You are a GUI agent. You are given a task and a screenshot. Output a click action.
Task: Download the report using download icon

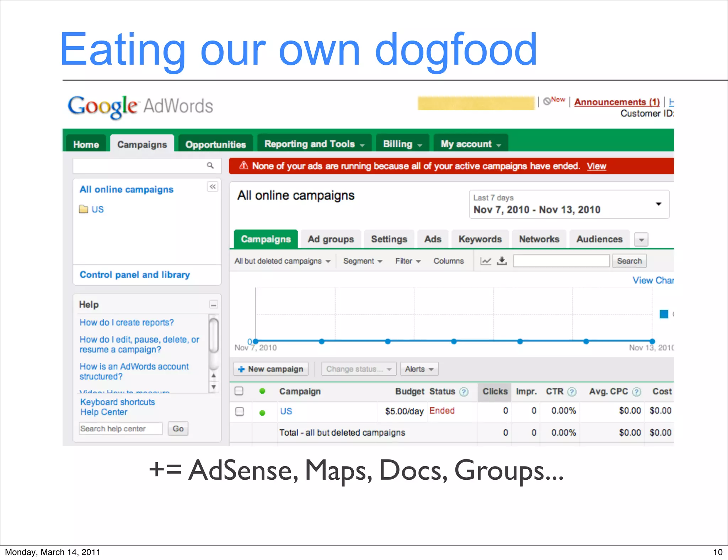point(502,261)
